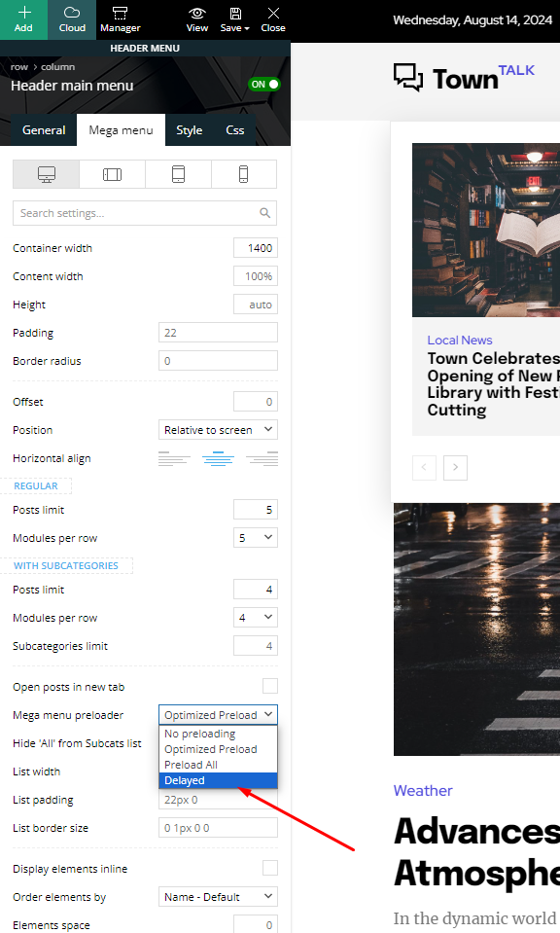
Task: Click the green Add button
Action: point(23,19)
